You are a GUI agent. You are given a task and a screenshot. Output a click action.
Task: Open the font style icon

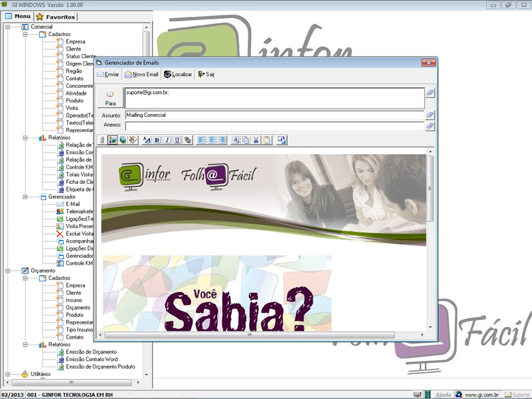pyautogui.click(x=147, y=140)
